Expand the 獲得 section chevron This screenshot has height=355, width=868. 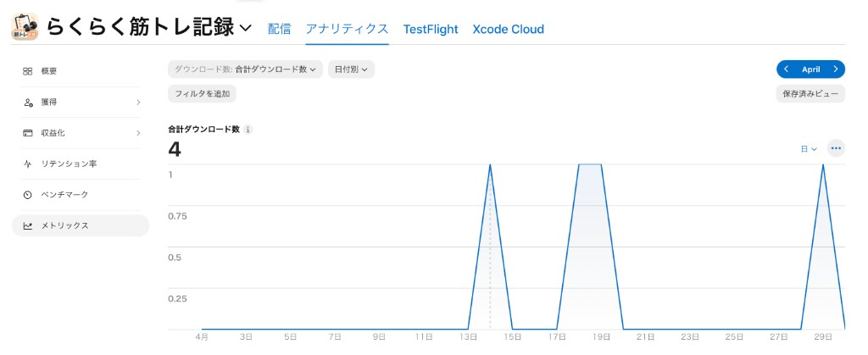click(138, 103)
